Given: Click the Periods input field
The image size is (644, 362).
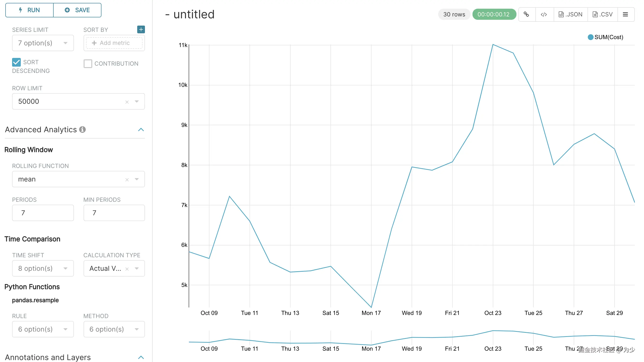Looking at the screenshot, I should pyautogui.click(x=43, y=213).
